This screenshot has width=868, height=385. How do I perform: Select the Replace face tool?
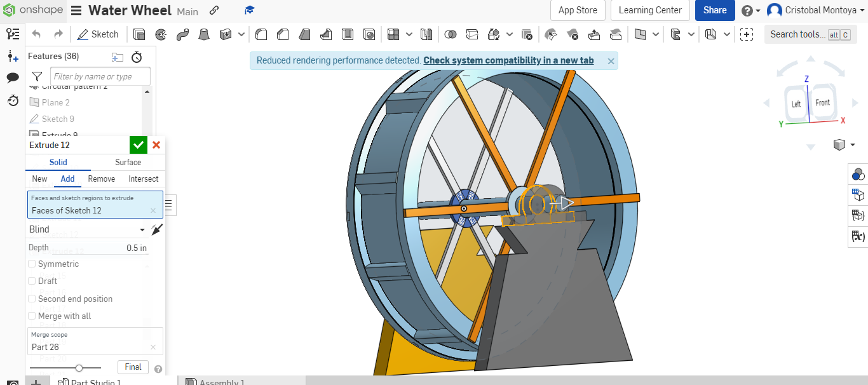(x=616, y=34)
